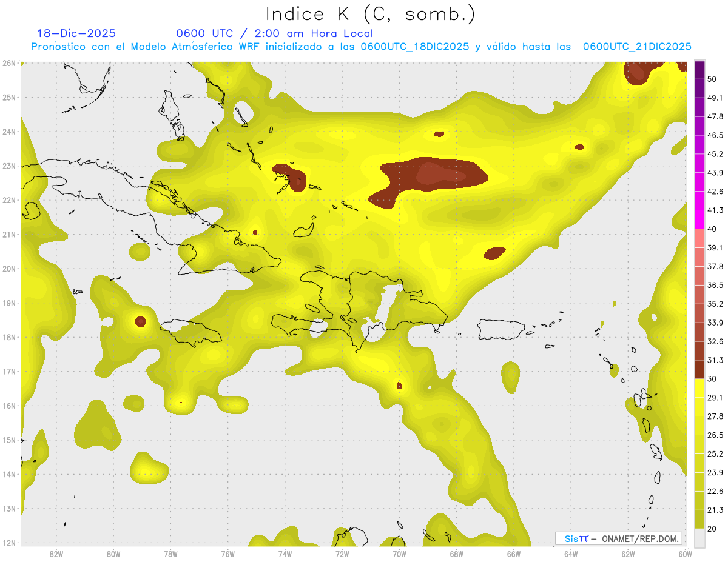
Task: Pick the dark brown colorbar segment between 30 and 31.3
Action: tap(699, 369)
